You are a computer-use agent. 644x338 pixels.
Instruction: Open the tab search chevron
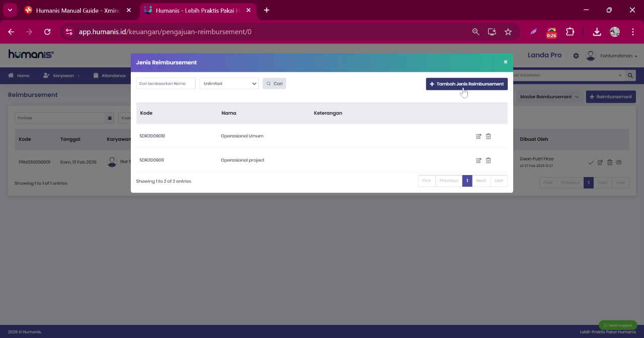click(x=10, y=10)
